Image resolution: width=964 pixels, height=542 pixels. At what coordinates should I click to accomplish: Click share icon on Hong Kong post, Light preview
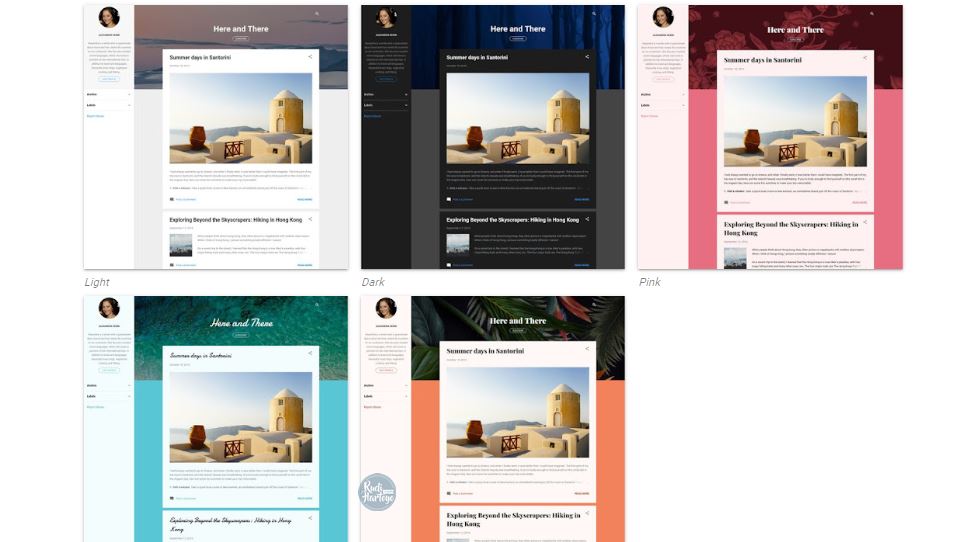(x=310, y=219)
